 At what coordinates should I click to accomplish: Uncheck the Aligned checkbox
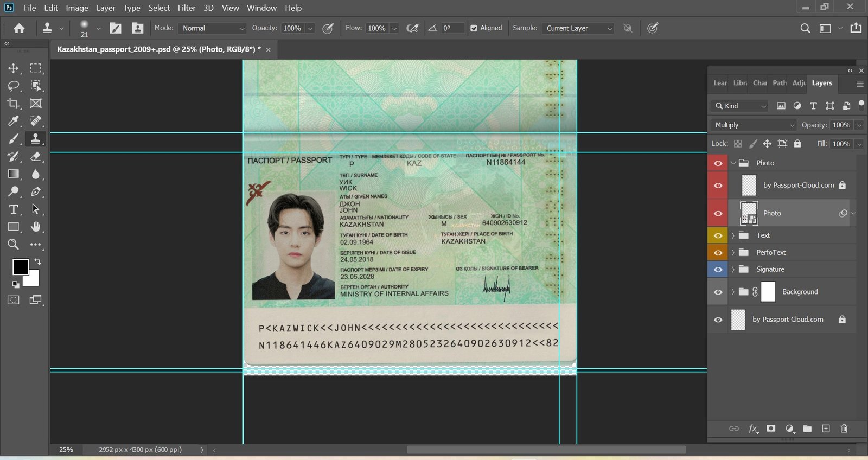[474, 28]
